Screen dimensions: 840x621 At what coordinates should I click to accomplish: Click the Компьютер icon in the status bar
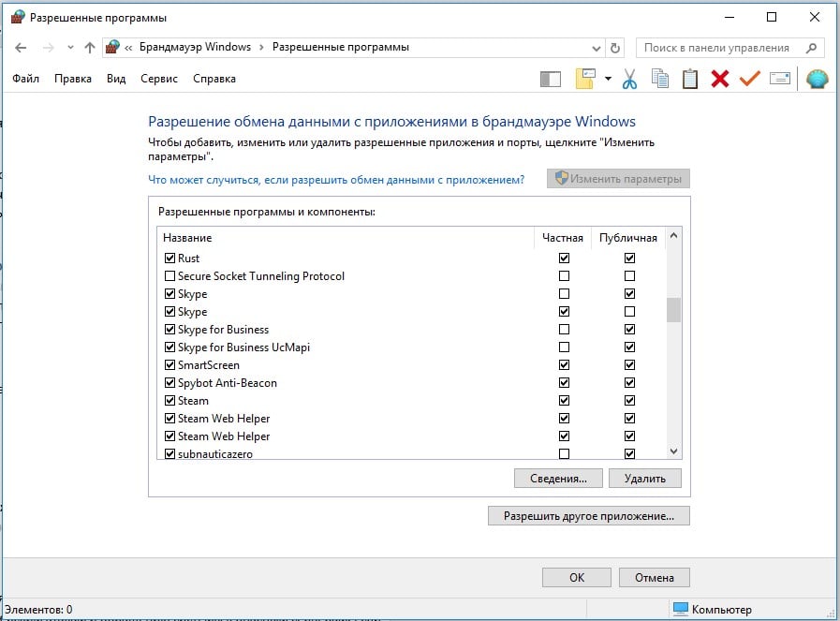681,609
